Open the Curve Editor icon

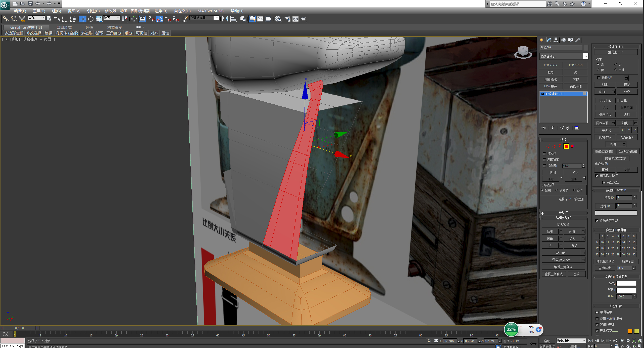260,19
